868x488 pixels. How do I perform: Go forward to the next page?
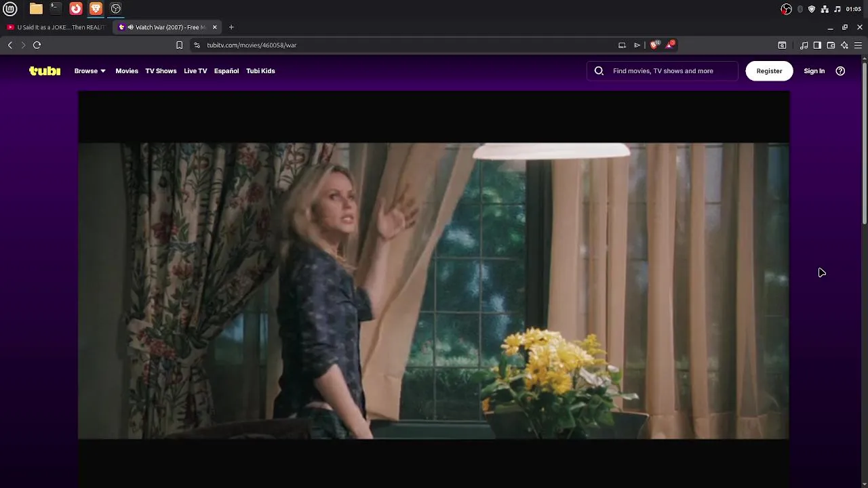point(23,45)
